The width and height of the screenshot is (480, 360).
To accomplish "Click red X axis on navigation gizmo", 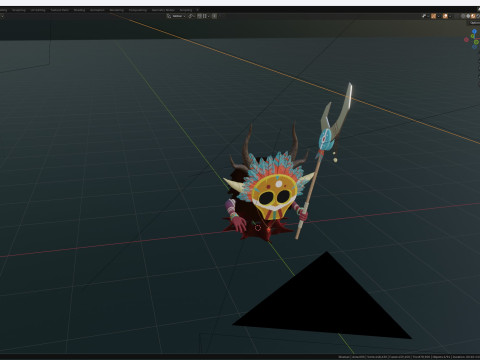I will click(466, 40).
